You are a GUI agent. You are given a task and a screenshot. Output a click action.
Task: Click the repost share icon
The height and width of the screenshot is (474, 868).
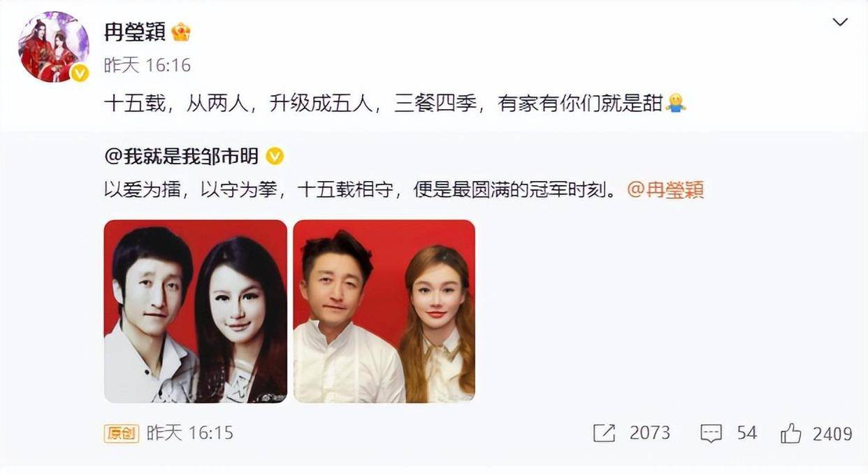tap(604, 433)
